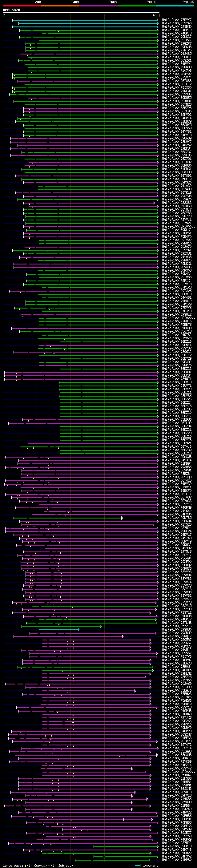Open hit UniRef100_A2SY40
The image size is (197, 868).
177,24
